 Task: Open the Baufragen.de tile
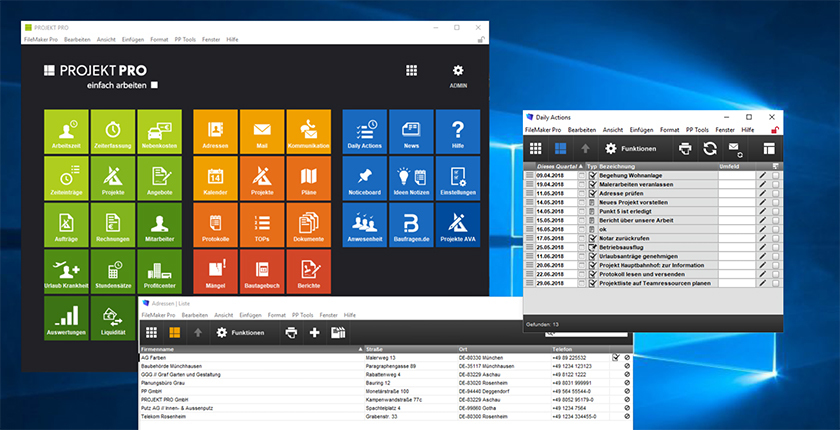[411, 225]
